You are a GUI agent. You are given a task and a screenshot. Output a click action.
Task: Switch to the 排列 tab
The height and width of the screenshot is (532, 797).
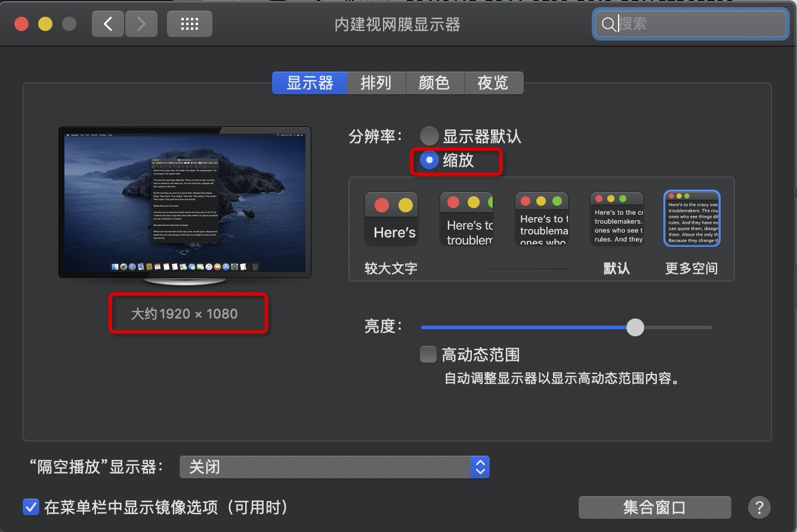pos(376,83)
